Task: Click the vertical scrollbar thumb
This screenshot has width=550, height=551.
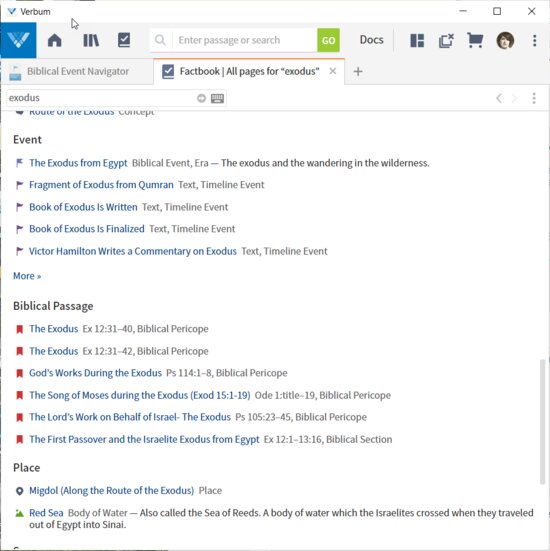Action: point(542,421)
